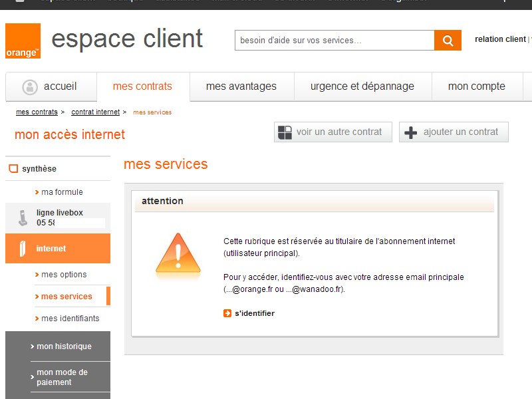The width and height of the screenshot is (532, 399).
Task: Open urgence et dépannage tab
Action: coord(362,86)
